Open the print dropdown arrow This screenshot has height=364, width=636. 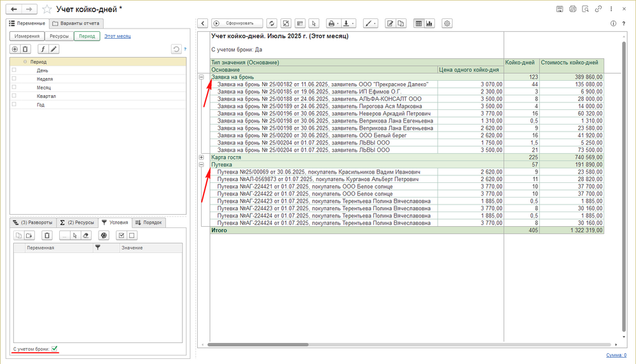pos(338,24)
